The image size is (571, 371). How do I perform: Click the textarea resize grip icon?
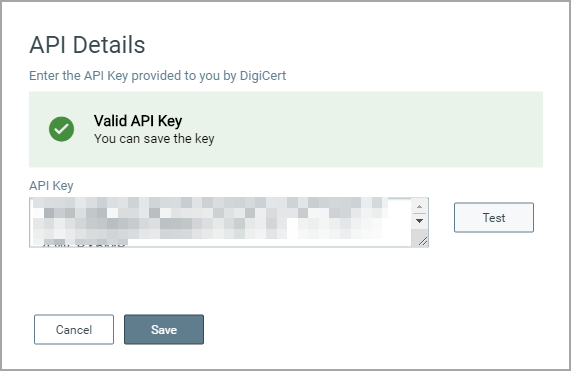click(x=423, y=241)
